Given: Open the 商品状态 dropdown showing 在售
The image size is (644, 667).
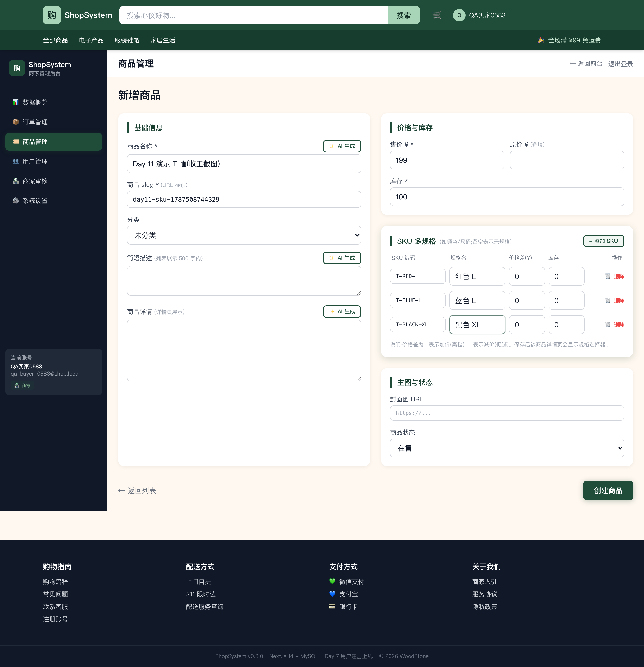Looking at the screenshot, I should [507, 448].
